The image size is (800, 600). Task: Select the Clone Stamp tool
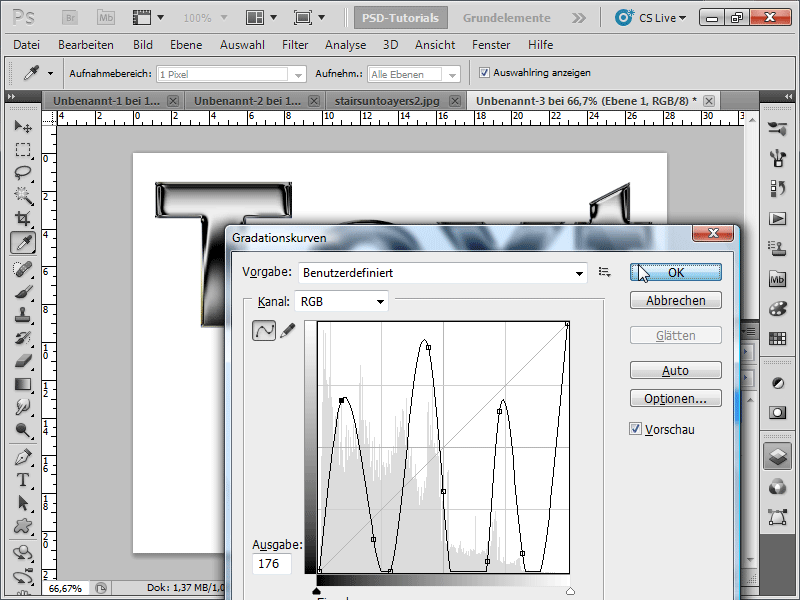tap(23, 315)
